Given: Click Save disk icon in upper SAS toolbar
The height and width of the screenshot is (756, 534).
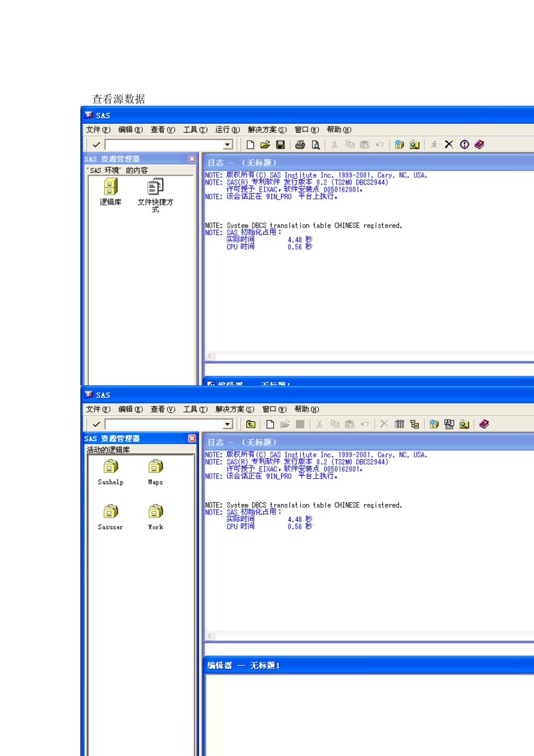Looking at the screenshot, I should [280, 145].
